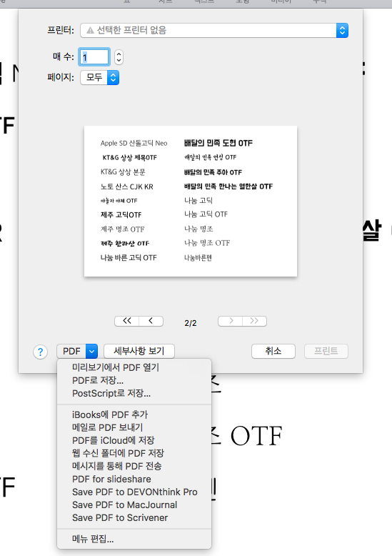The image size is (392, 556).
Task: Click the 세부사항 보기 button
Action: pyautogui.click(x=139, y=351)
